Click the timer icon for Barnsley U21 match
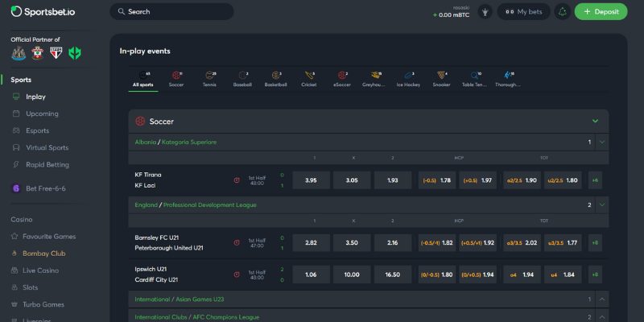644x322 pixels. click(237, 243)
